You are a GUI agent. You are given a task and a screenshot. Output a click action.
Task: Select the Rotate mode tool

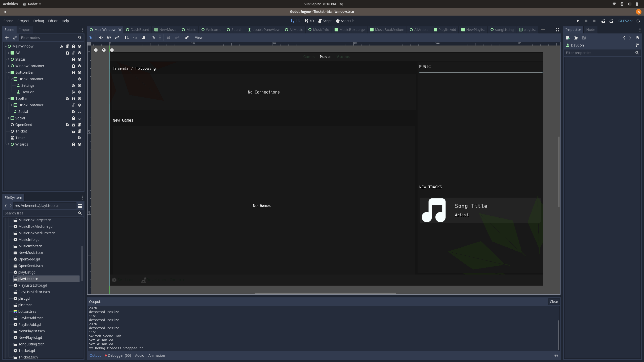109,37
